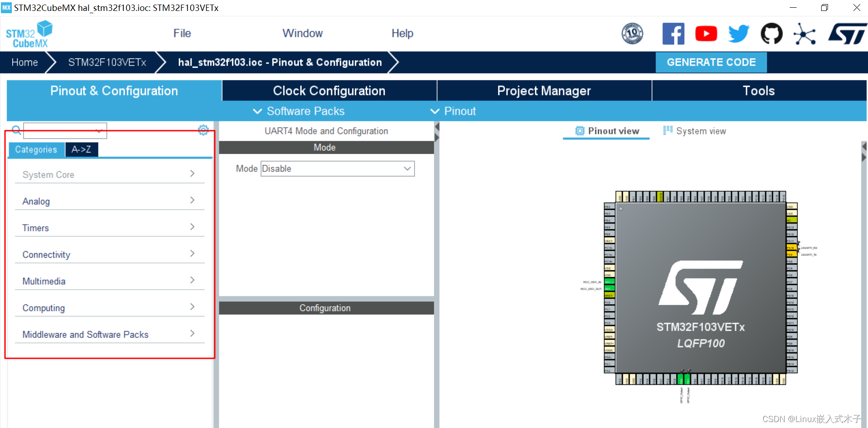Image resolution: width=868 pixels, height=428 pixels.
Task: Open the YouTube icon link
Action: coord(706,34)
